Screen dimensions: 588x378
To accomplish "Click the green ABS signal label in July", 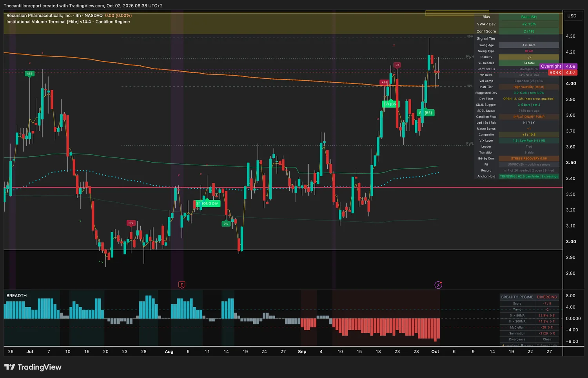I will 29,74.
